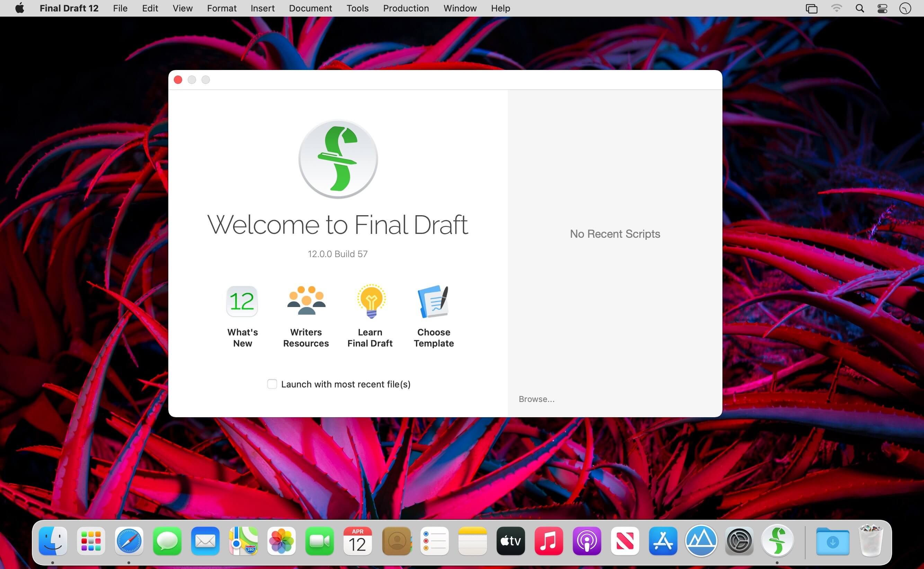The width and height of the screenshot is (924, 569).
Task: Click the Choose Template icon
Action: (x=433, y=301)
